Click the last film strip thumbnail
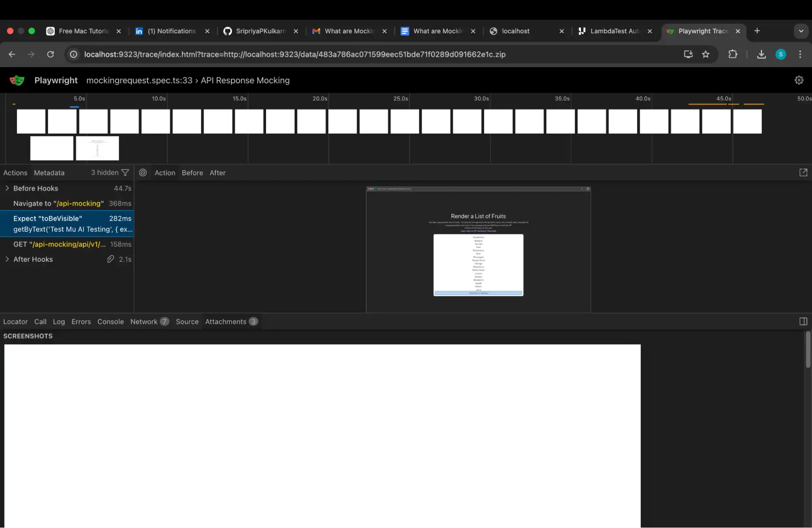 pos(747,121)
